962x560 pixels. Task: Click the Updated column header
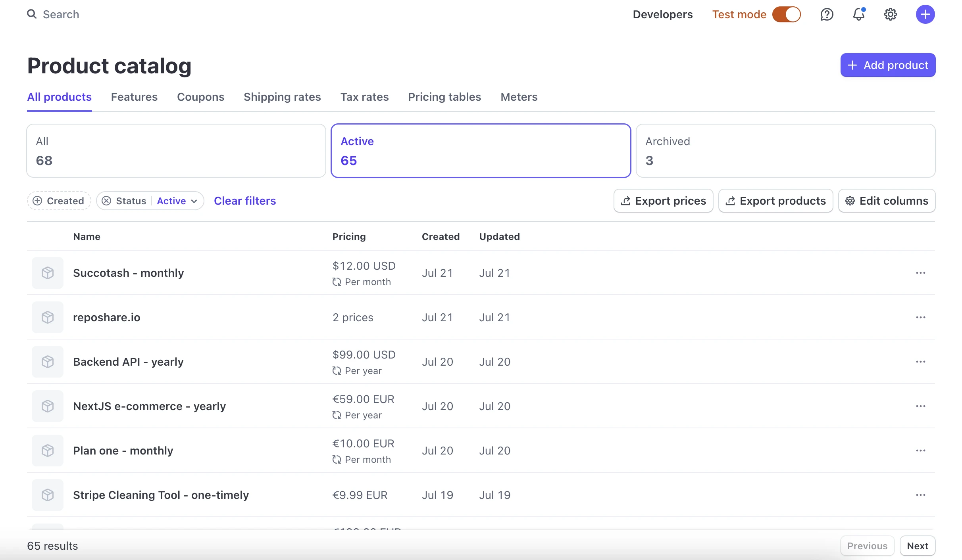pos(499,236)
